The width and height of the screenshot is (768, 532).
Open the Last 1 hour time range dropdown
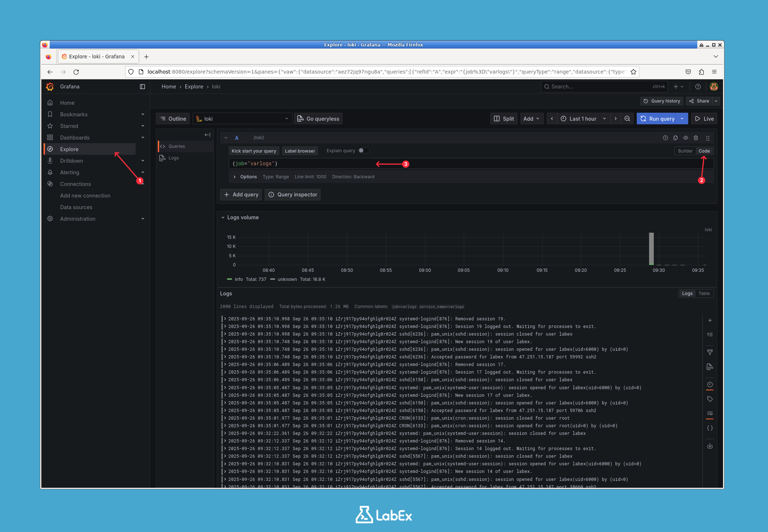582,119
